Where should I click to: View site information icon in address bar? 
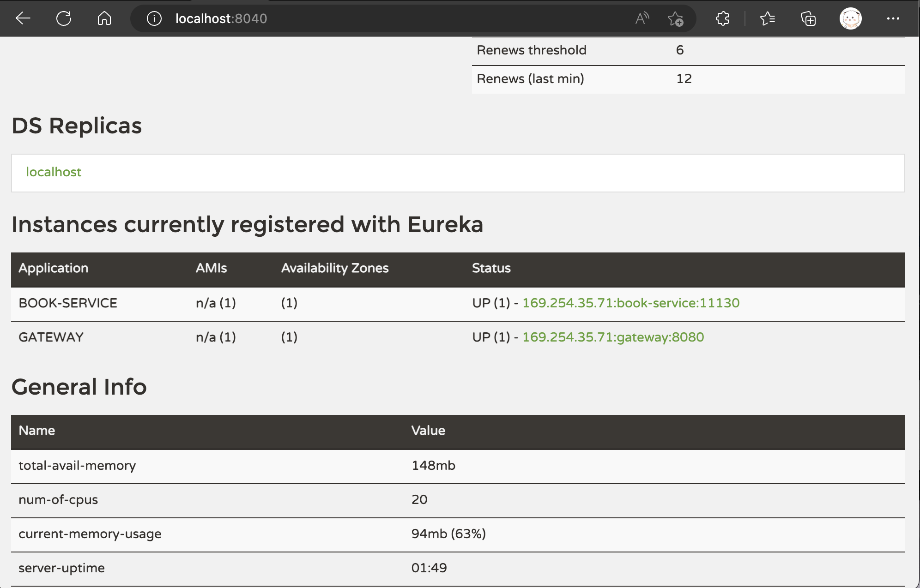tap(154, 18)
